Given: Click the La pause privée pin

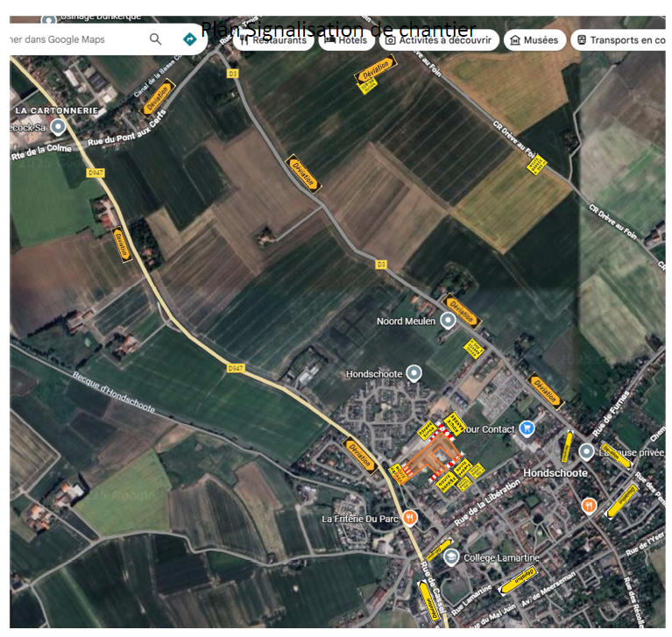Looking at the screenshot, I should pos(586,452).
